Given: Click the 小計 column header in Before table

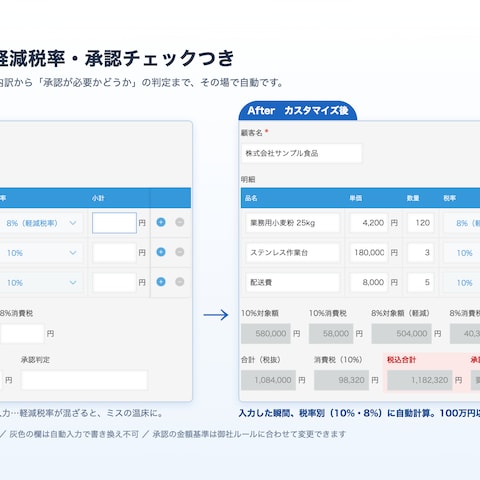Looking at the screenshot, I should pos(98,198).
